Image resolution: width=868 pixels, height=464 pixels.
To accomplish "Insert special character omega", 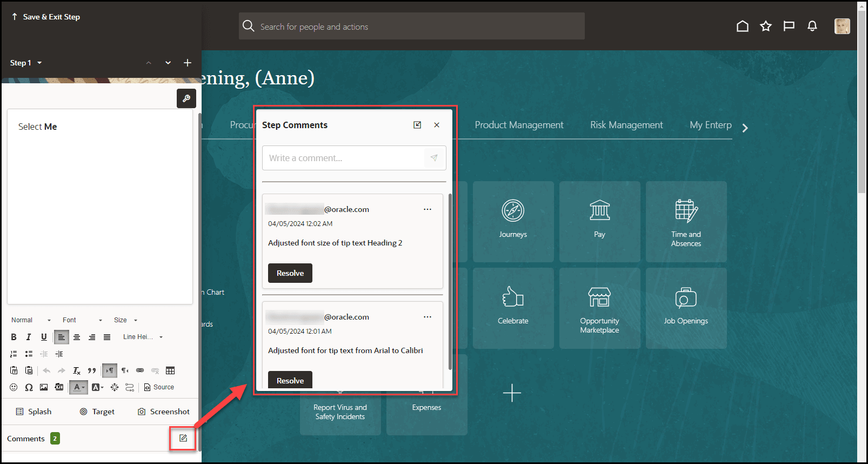I will pyautogui.click(x=29, y=387).
